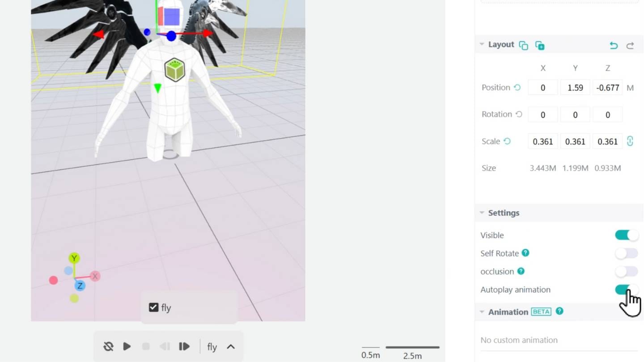
Task: Collapse the Layout section
Action: tap(482, 44)
